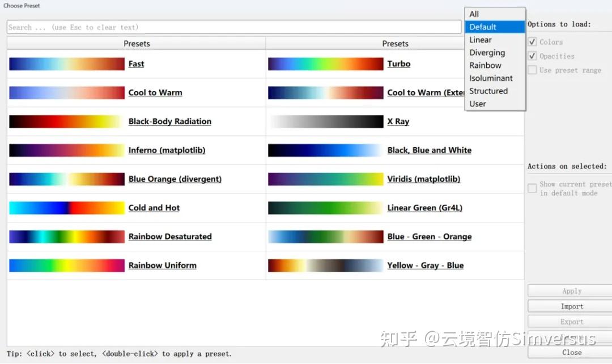This screenshot has height=364, width=612.
Task: Choose Isoluminant from the group dropdown
Action: (491, 78)
